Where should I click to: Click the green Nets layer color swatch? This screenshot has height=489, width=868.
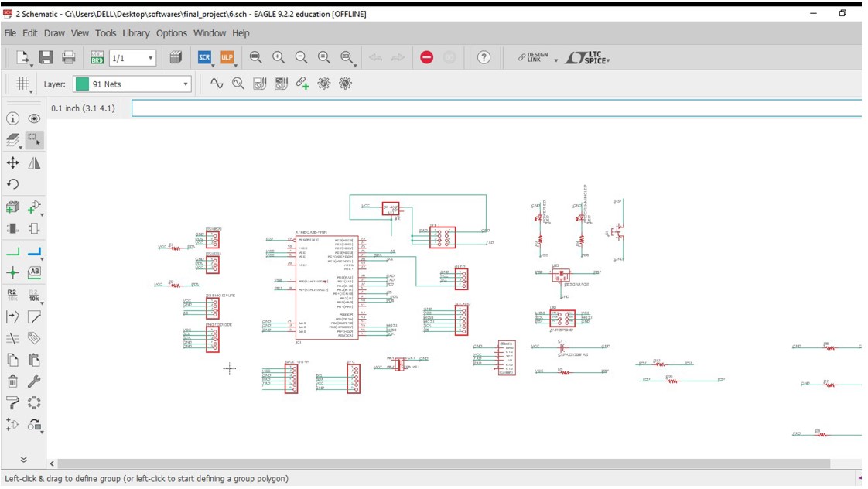pyautogui.click(x=82, y=84)
